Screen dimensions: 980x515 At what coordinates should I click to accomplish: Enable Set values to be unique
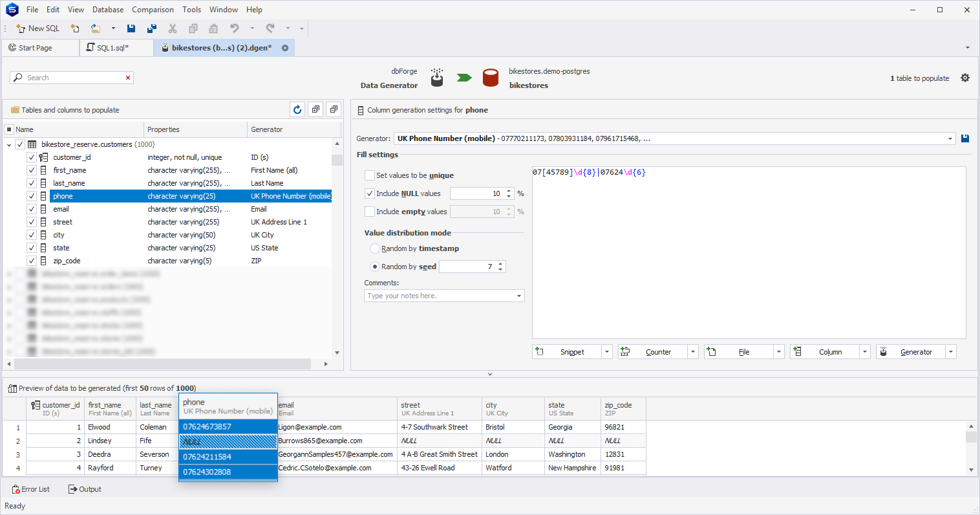click(370, 175)
